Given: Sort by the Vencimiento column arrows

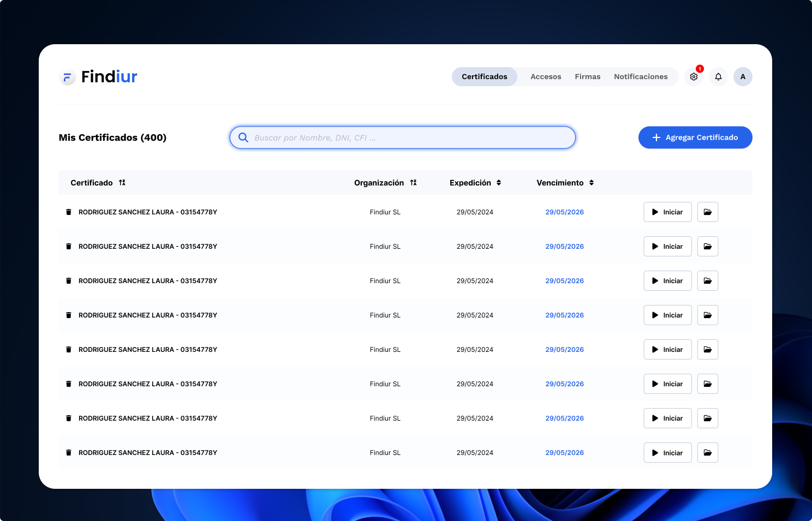Looking at the screenshot, I should click(592, 183).
